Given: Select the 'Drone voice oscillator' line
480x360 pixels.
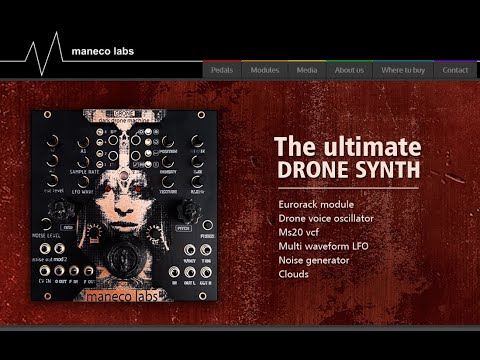Looking at the screenshot, I should click(x=326, y=218).
